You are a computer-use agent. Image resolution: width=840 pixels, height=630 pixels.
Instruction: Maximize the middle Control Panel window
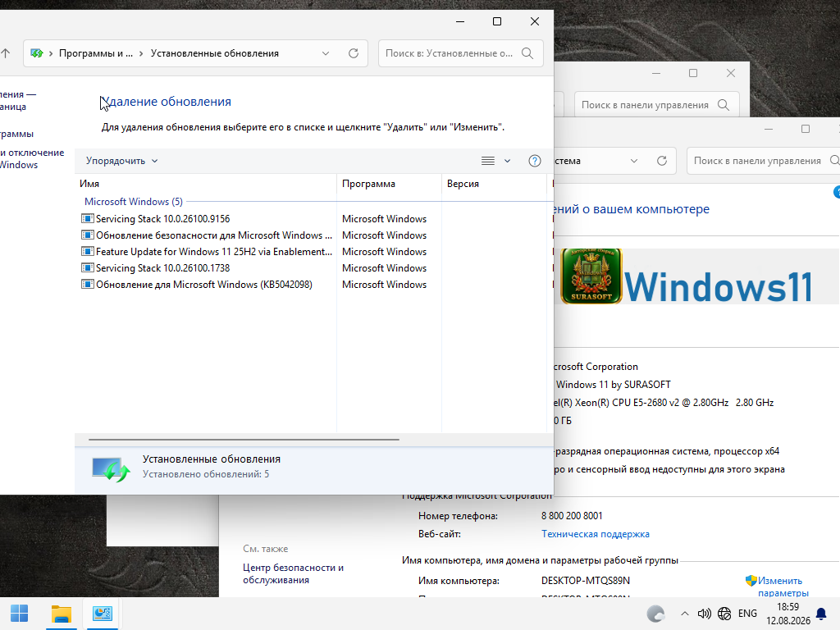(693, 73)
